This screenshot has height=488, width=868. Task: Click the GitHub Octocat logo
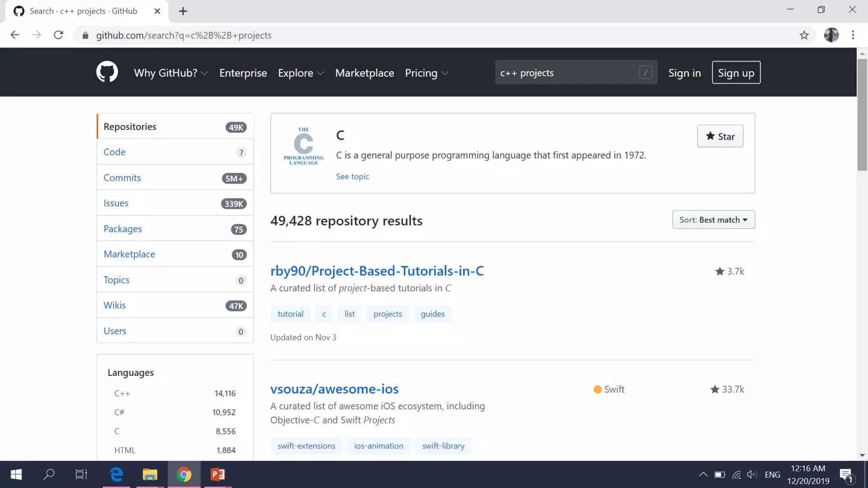click(107, 72)
